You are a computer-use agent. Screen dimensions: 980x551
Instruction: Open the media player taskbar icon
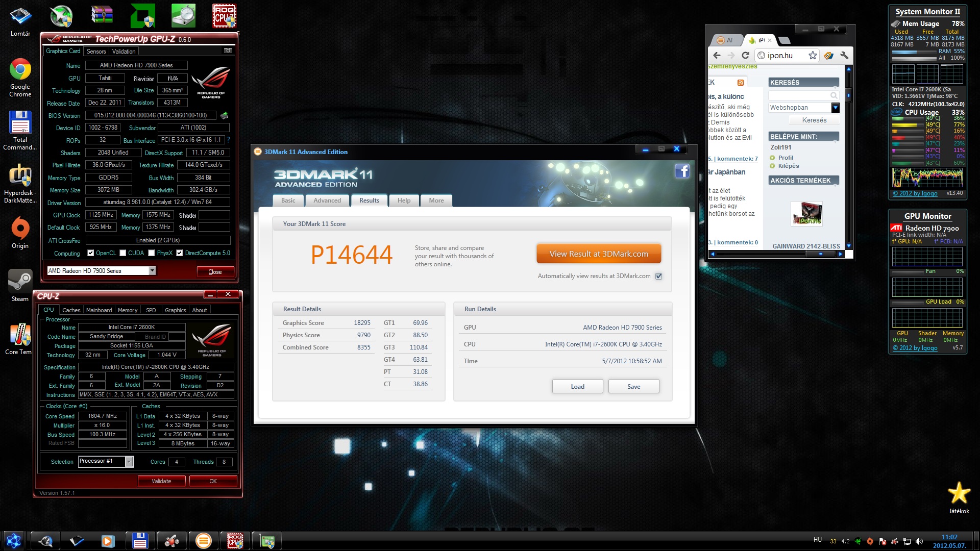108,541
